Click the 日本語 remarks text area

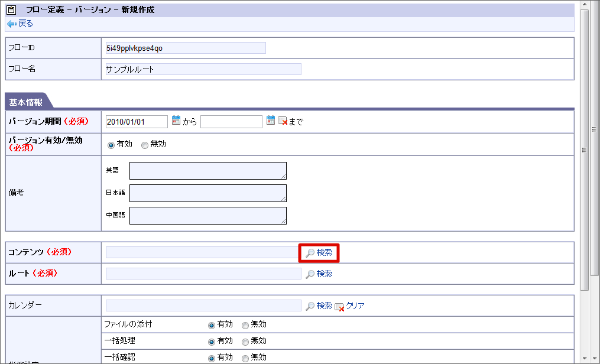point(207,193)
